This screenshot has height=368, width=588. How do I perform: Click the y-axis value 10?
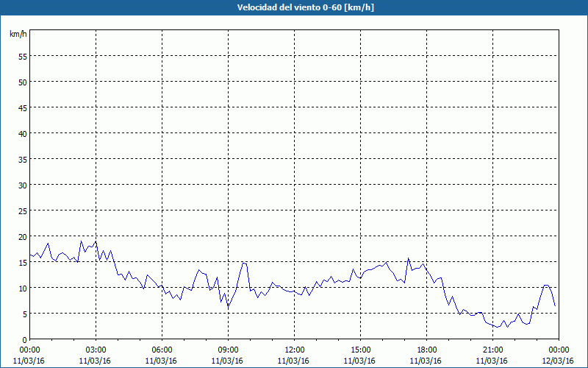(x=23, y=288)
